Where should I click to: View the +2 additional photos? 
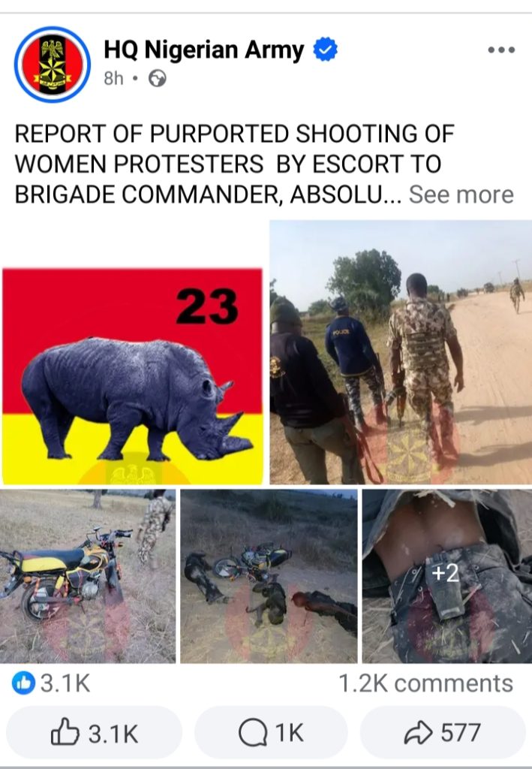coord(446,576)
